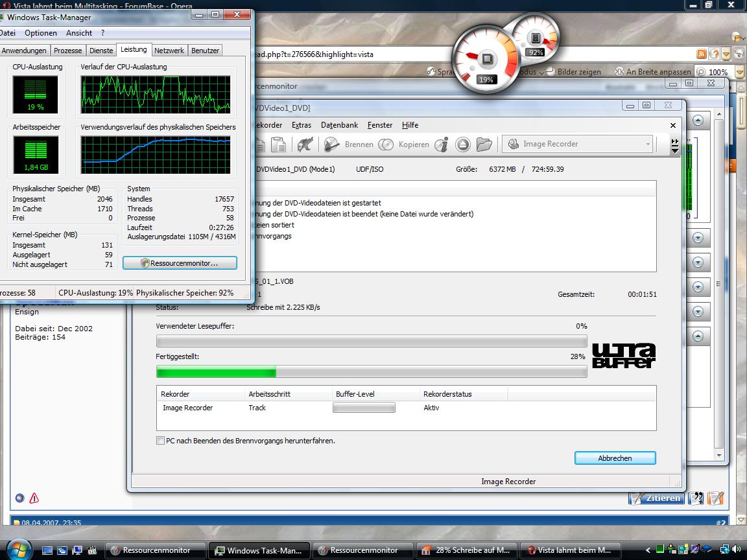Viewport: 747px width, 560px height.
Task: Click the RSS feed icon in Opera address bar
Action: (701, 54)
